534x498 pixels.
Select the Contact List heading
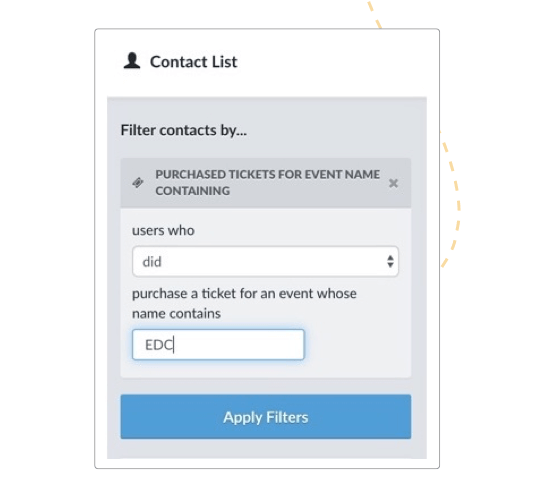(x=193, y=62)
